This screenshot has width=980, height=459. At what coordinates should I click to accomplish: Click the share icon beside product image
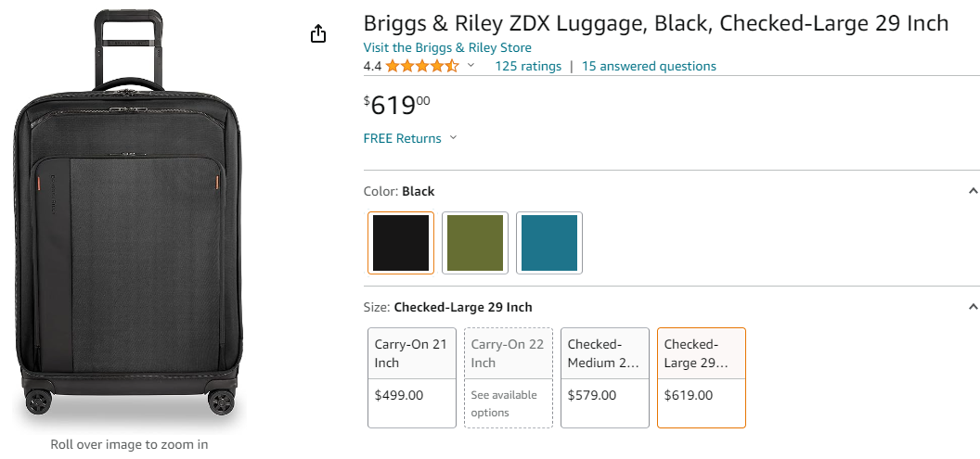click(318, 34)
